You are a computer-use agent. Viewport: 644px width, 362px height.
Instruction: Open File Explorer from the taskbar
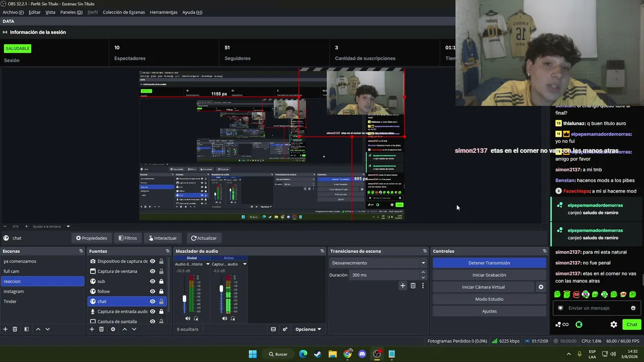(333, 354)
